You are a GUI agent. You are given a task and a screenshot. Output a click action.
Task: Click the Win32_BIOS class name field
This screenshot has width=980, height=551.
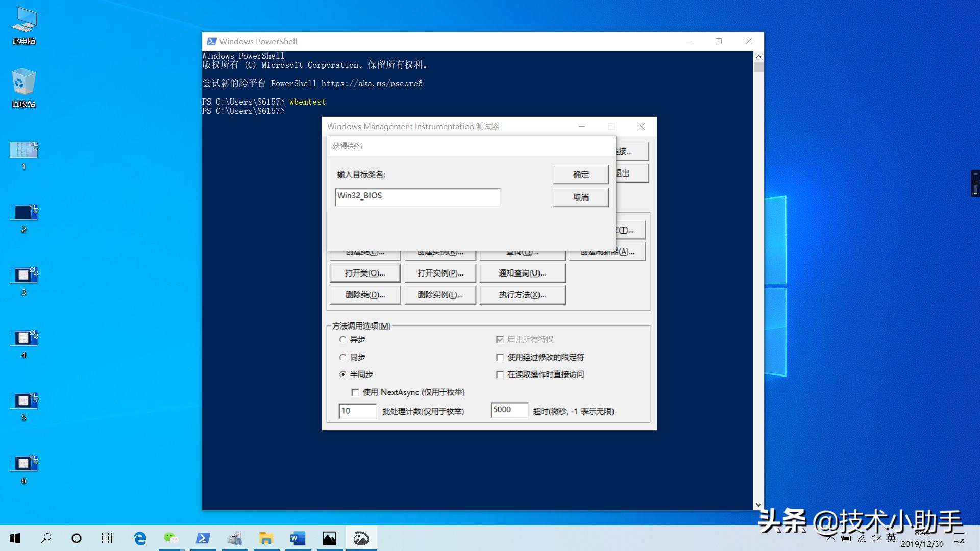coord(418,197)
